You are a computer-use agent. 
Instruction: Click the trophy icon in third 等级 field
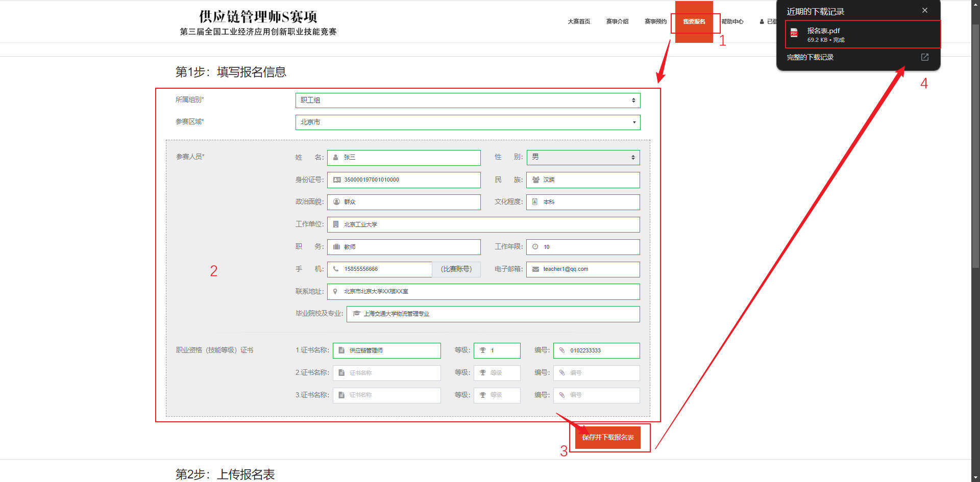pyautogui.click(x=483, y=395)
